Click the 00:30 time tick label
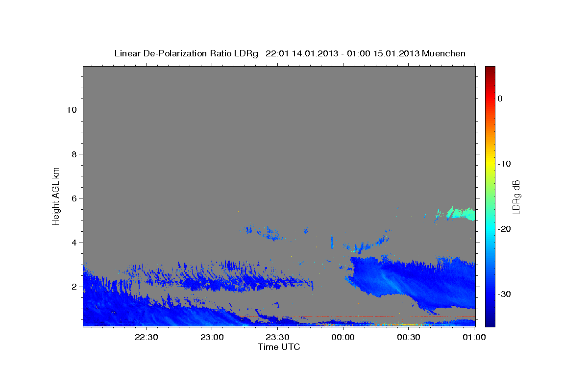This screenshot has width=588, height=392. tap(409, 337)
